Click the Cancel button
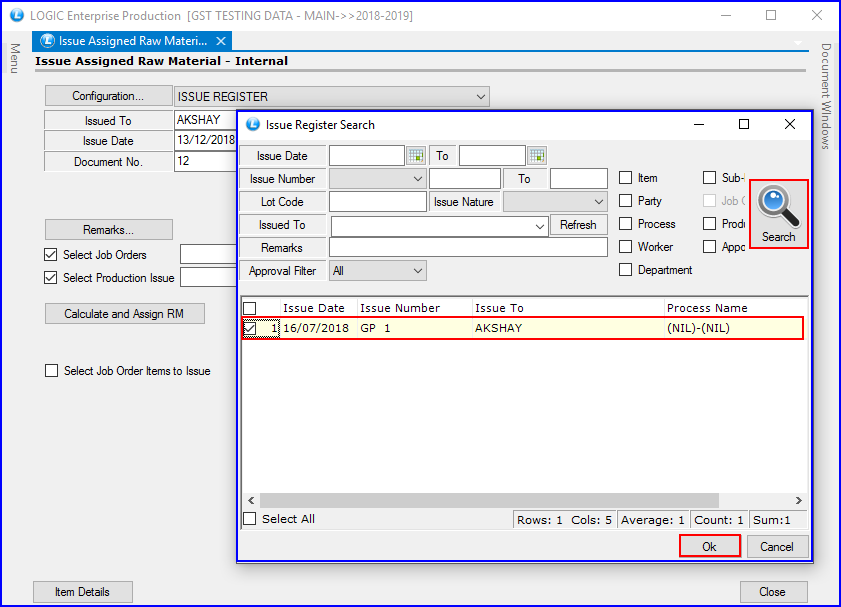 (x=777, y=546)
